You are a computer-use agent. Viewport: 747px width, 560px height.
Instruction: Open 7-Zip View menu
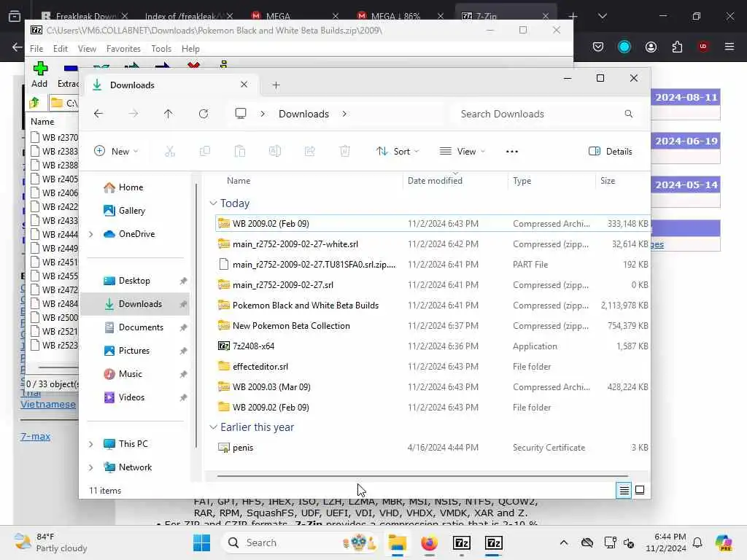[87, 49]
